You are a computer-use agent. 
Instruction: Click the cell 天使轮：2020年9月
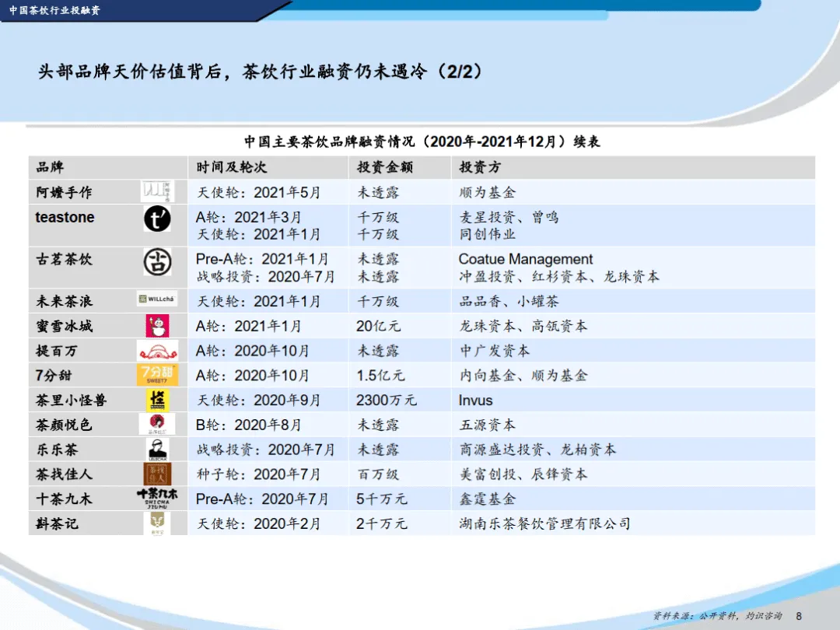click(x=258, y=401)
